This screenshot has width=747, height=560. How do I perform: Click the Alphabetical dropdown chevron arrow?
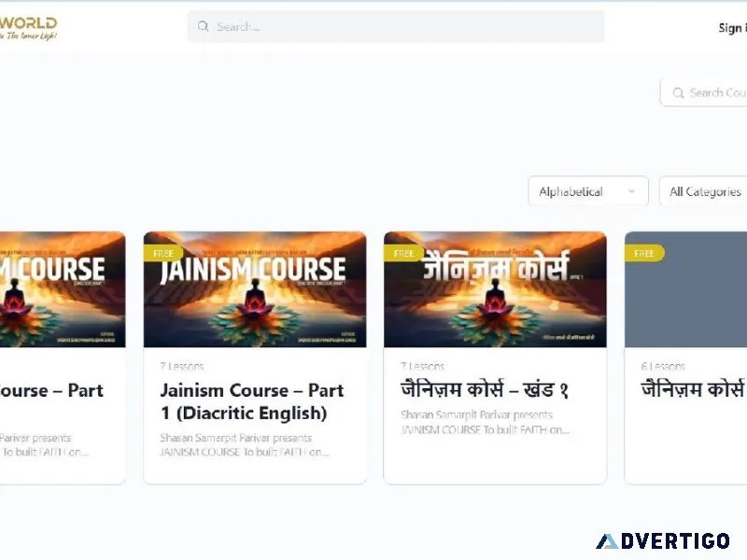[631, 191]
